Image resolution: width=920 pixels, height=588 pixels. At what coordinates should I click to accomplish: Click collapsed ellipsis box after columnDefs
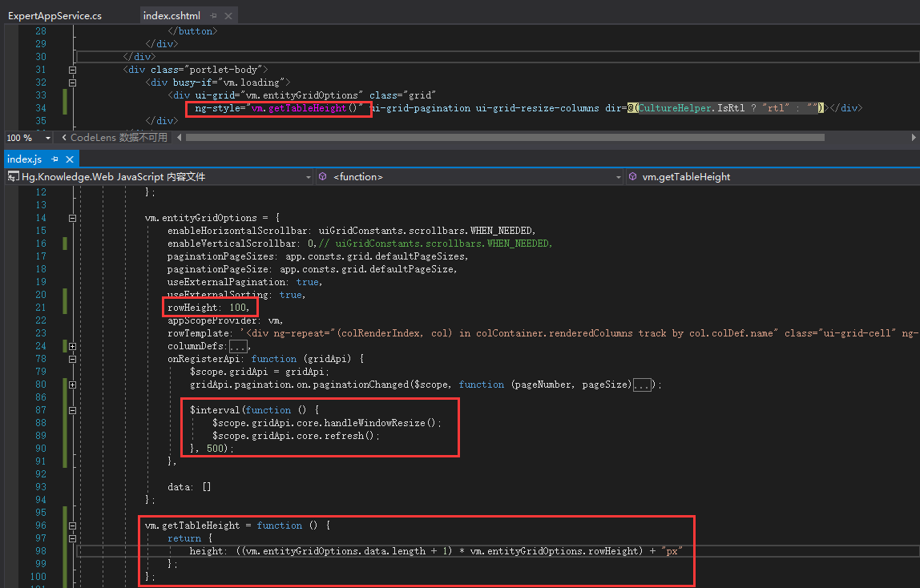coord(238,346)
